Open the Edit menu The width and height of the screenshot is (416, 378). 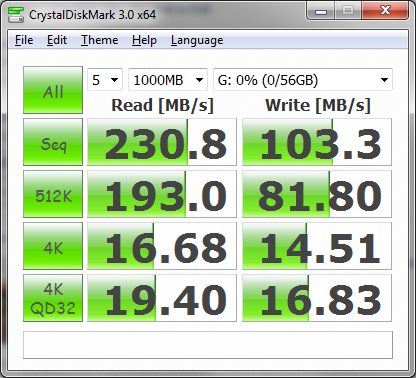57,40
